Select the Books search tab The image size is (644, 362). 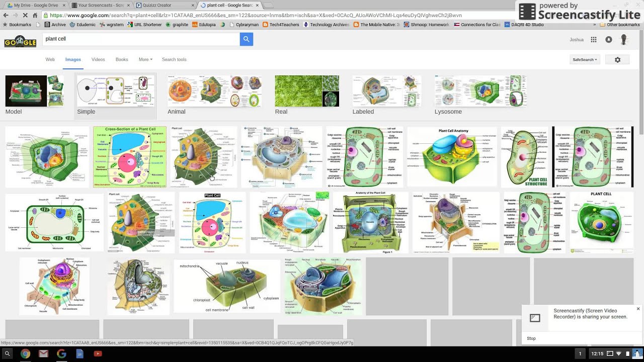[x=122, y=59]
